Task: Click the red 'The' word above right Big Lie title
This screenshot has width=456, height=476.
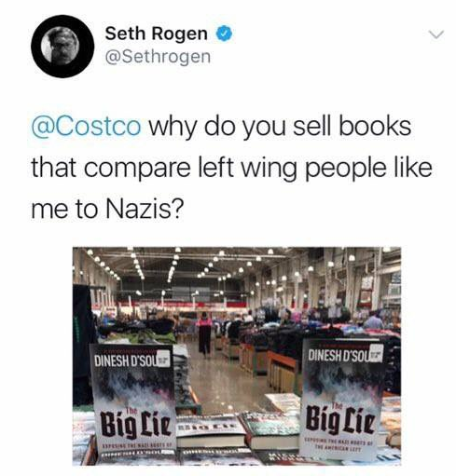Action: [x=337, y=404]
